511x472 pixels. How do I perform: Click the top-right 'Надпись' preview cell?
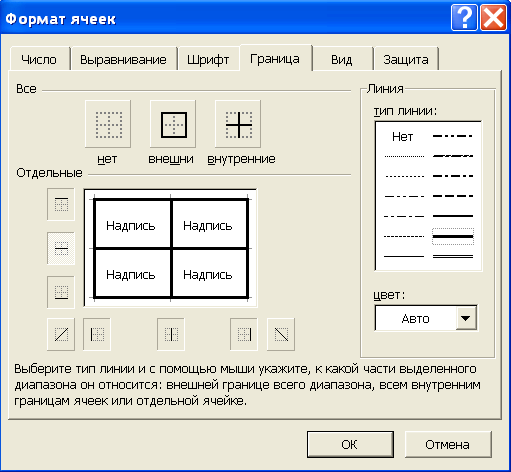pos(208,226)
